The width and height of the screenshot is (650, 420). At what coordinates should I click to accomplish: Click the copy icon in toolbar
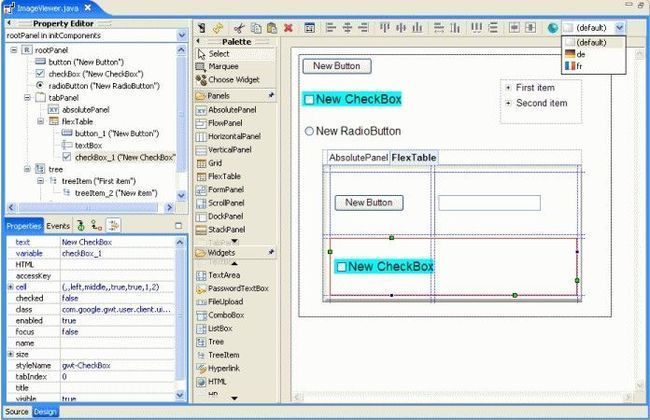click(x=257, y=28)
